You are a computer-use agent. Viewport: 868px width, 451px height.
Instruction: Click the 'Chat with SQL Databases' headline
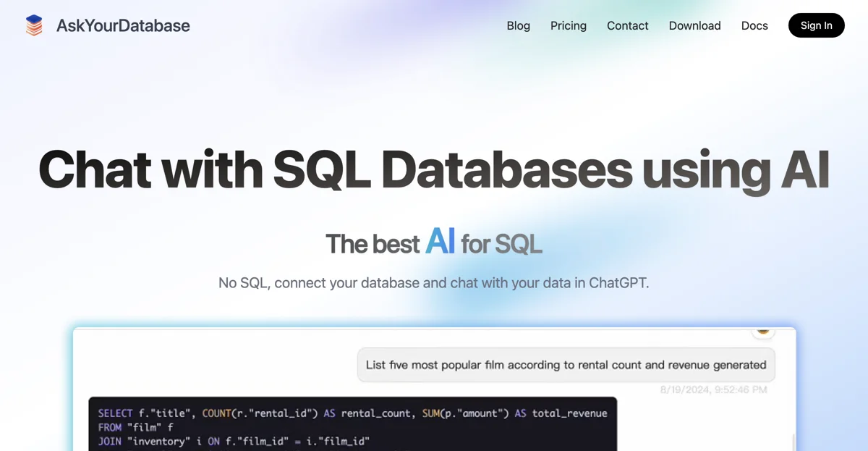point(433,169)
